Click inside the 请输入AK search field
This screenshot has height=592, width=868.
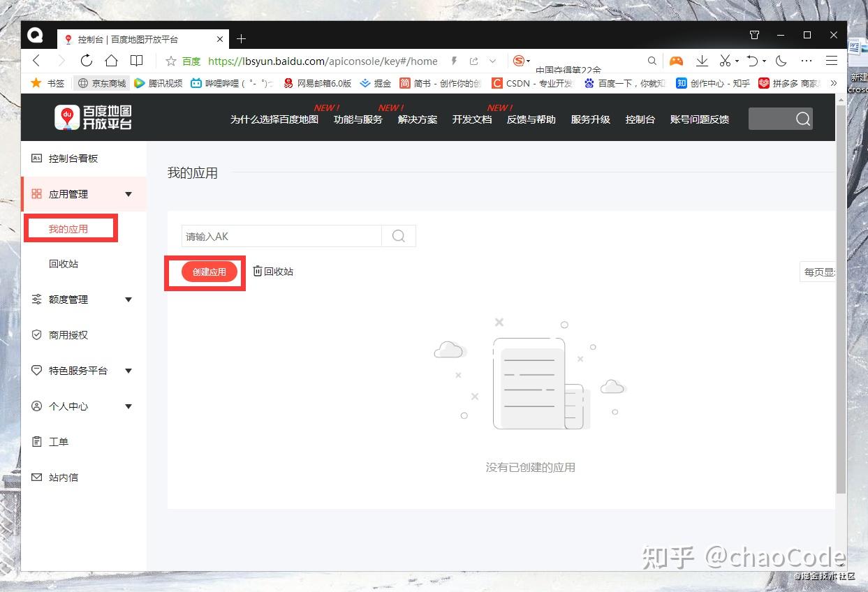279,236
